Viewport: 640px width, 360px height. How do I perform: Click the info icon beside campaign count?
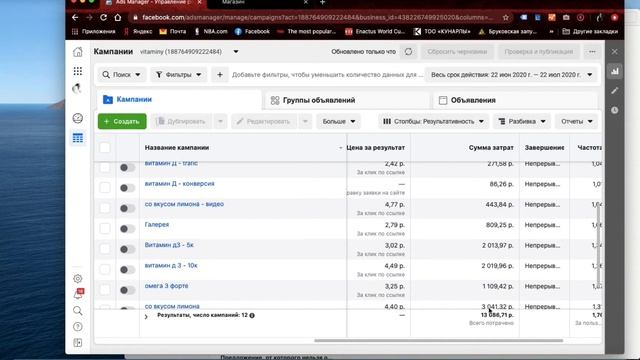click(252, 316)
